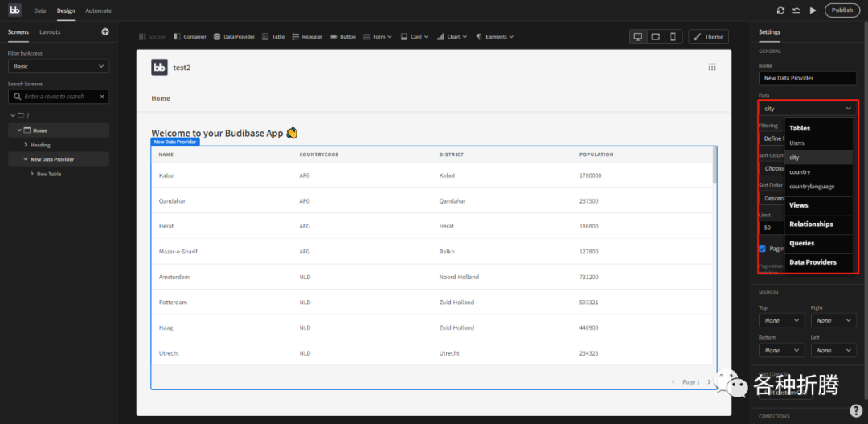868x424 pixels.
Task: Open the Data dropdown showing city
Action: [808, 108]
